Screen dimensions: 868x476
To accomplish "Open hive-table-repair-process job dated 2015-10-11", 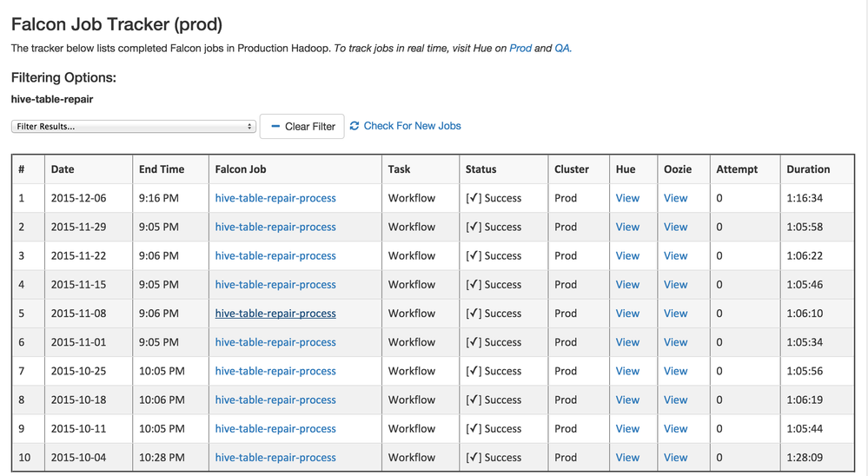I will (275, 428).
